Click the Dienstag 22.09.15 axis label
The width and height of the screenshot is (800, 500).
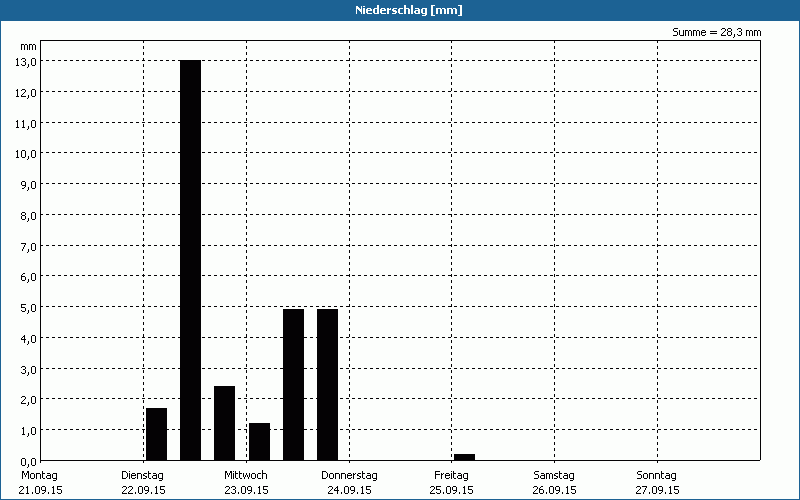tap(143, 483)
